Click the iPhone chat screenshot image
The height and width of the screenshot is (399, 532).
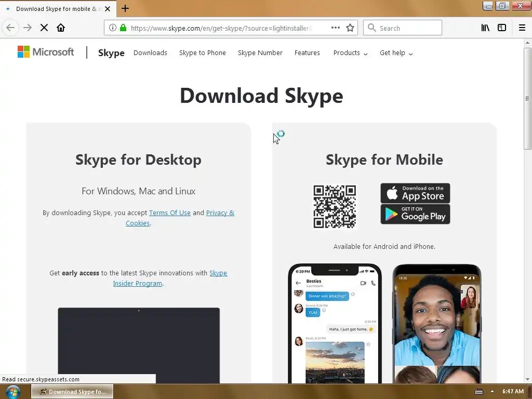pyautogui.click(x=335, y=323)
